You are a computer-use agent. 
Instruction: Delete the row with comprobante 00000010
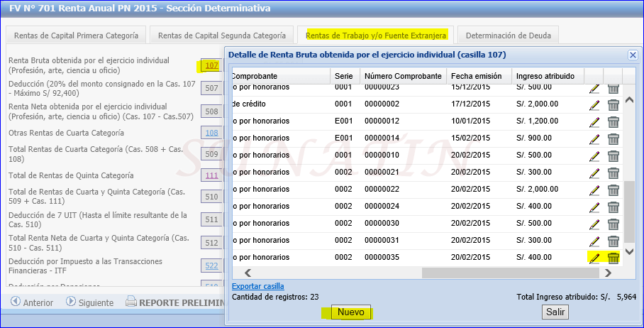(614, 156)
